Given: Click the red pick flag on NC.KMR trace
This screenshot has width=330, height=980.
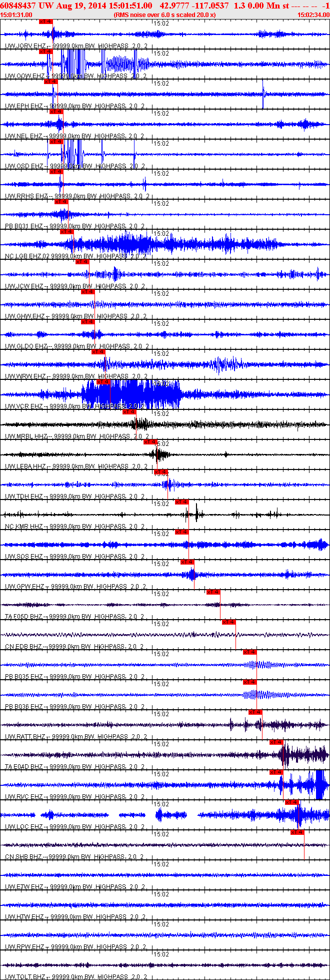Looking at the screenshot, I should 182,502.
